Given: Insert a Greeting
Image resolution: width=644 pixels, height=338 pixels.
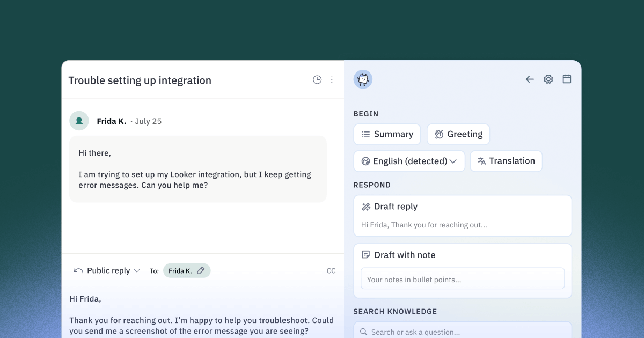Looking at the screenshot, I should click(x=458, y=134).
